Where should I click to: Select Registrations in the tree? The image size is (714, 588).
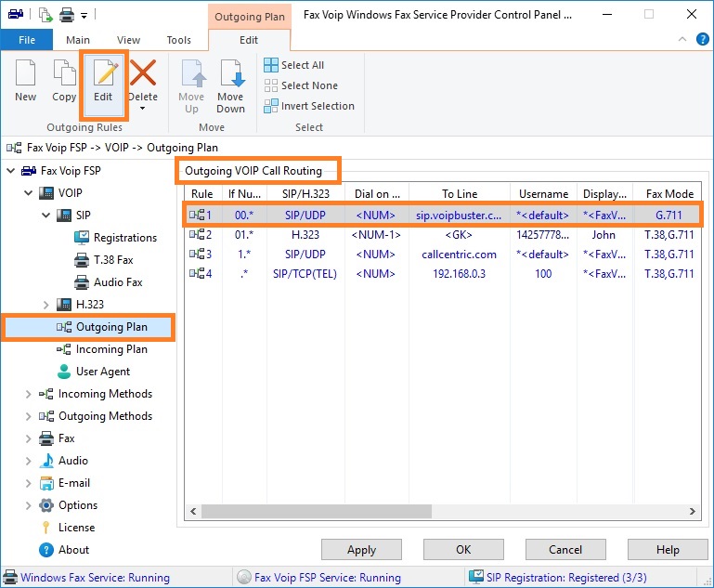click(x=124, y=238)
